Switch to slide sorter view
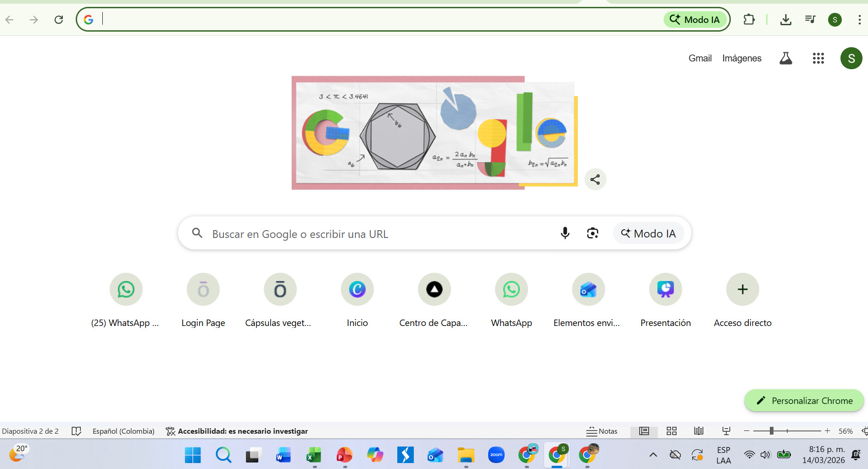Screen dimensions: 868x469 (672, 431)
